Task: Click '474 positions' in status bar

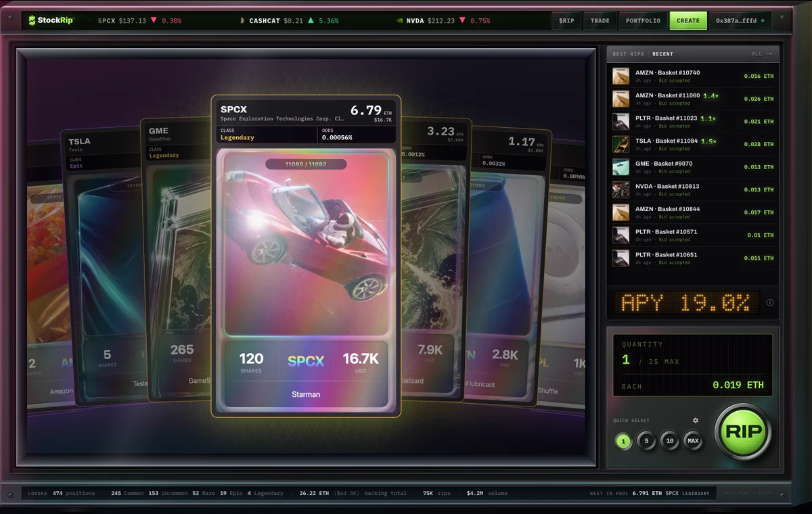Action: pos(74,494)
